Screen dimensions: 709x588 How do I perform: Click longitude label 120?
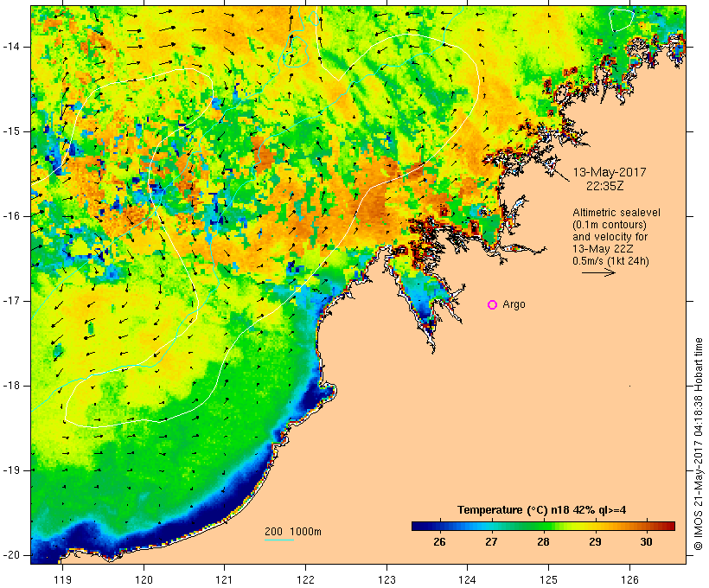pyautogui.click(x=144, y=579)
